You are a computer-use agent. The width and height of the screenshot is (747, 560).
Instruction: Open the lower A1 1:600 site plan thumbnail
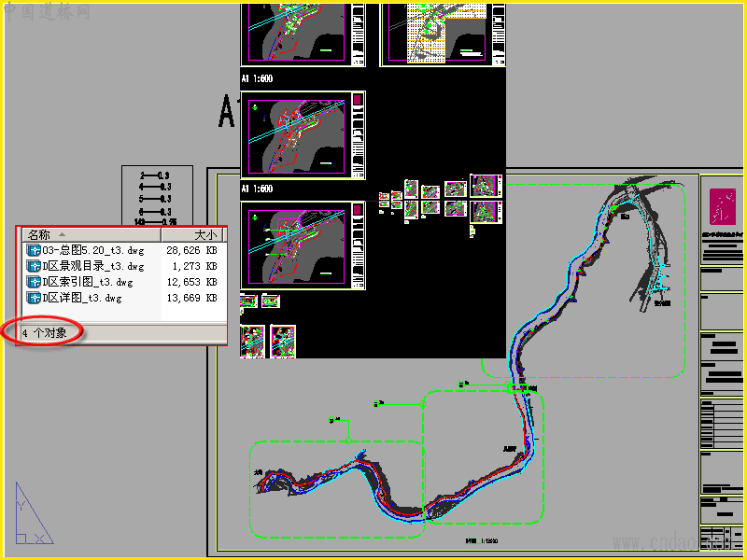(303, 245)
